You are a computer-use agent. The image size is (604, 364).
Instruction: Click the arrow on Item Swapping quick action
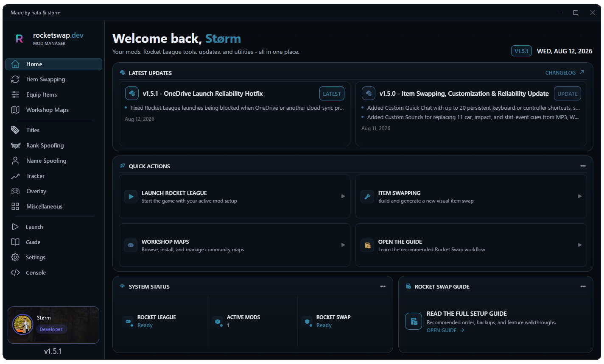(x=580, y=196)
